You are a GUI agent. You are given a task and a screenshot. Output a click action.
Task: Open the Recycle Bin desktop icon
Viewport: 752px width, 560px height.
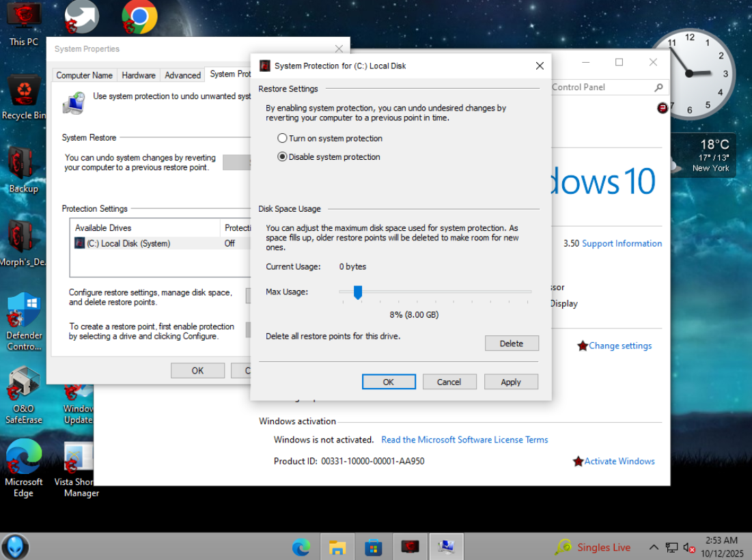[23, 98]
